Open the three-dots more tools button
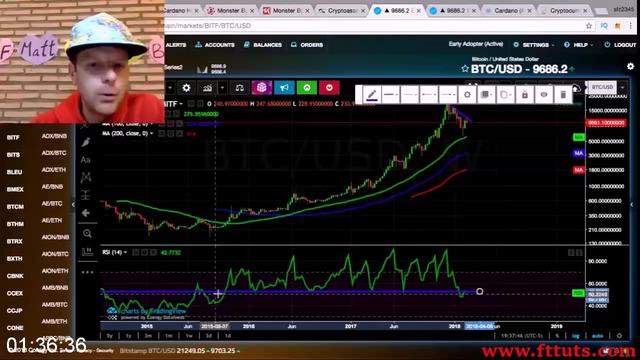The height and width of the screenshot is (360, 640). (87, 272)
